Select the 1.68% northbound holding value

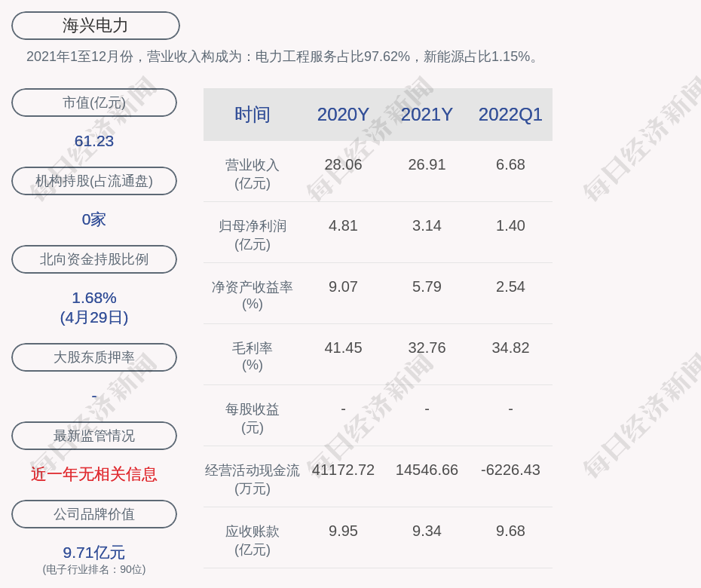94,298
